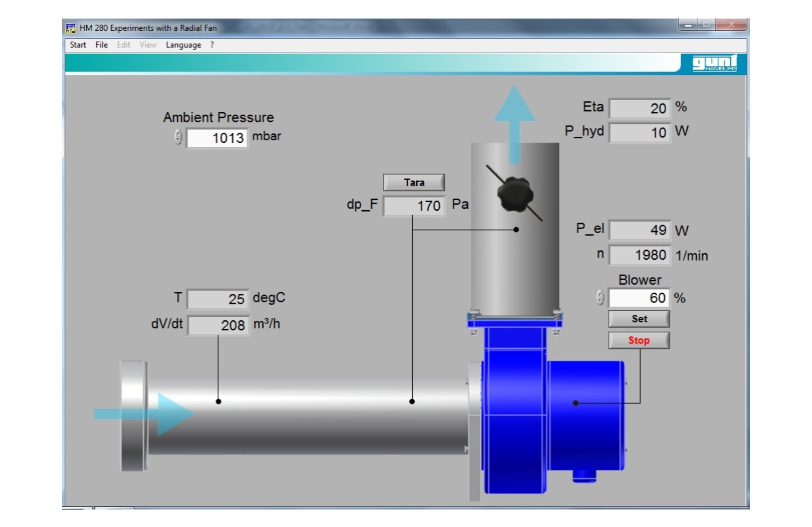
Task: Click the black throttle valve knob
Action: pyautogui.click(x=515, y=194)
